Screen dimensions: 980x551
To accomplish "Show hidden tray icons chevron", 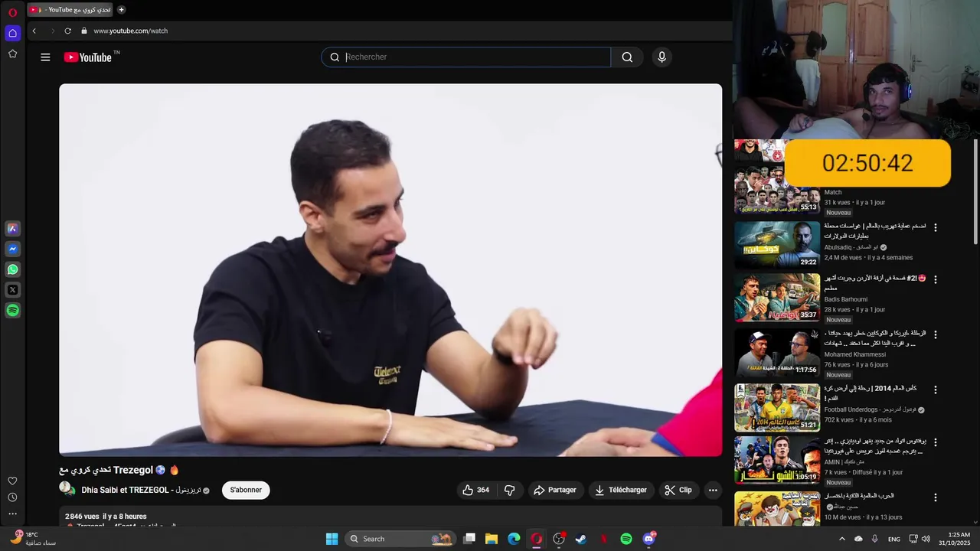I will coord(841,539).
